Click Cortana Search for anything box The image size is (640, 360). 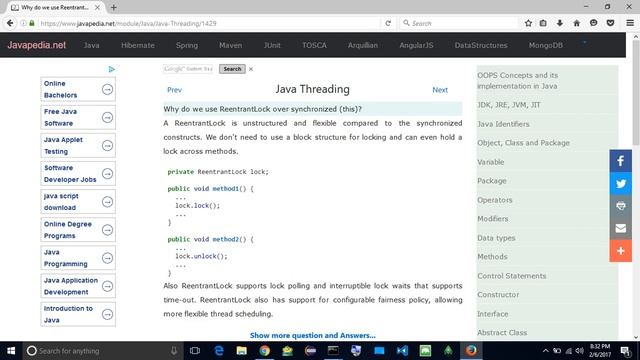click(102, 351)
